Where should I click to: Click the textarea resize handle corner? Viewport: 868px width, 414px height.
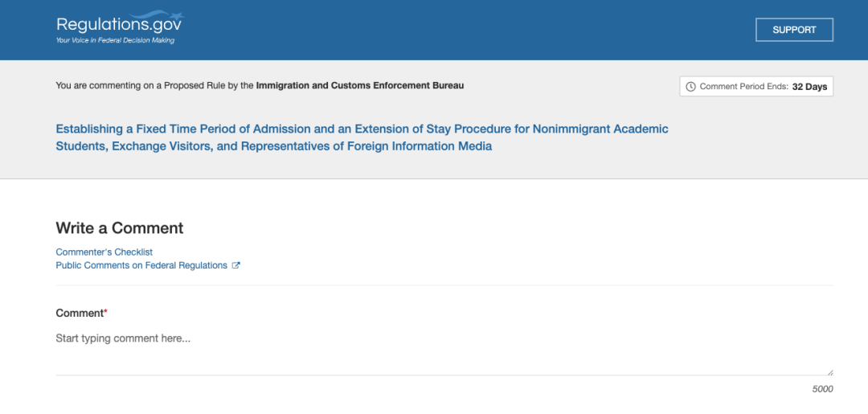[829, 372]
